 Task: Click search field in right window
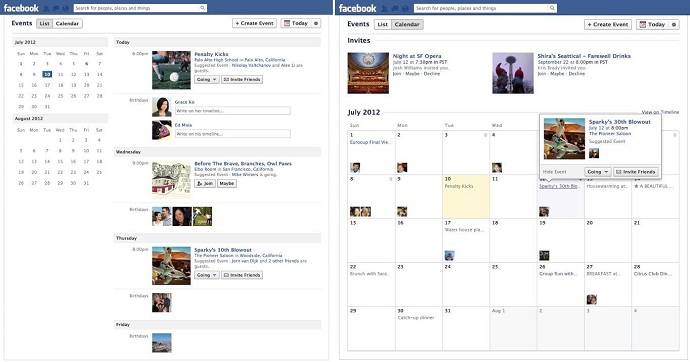click(x=481, y=8)
